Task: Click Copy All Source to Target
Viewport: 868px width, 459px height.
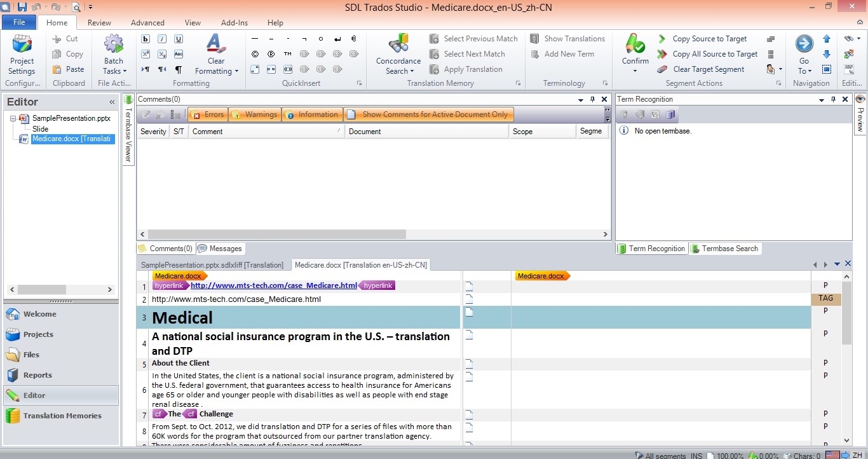Action: 707,54
